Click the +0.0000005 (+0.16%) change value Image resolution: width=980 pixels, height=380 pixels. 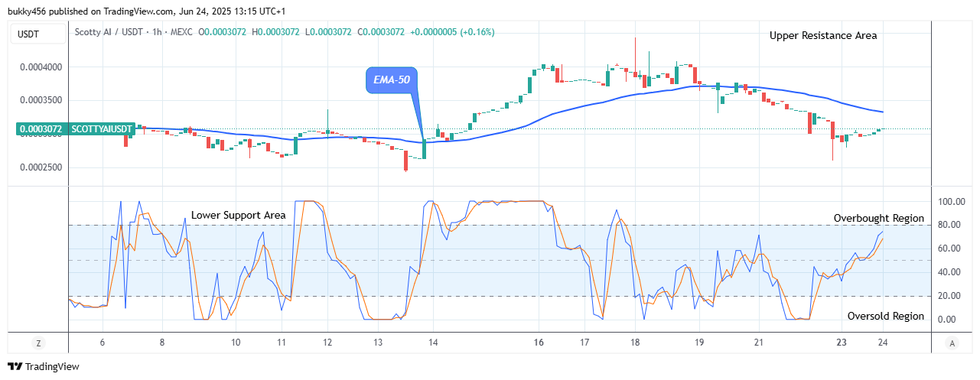[x=452, y=32]
